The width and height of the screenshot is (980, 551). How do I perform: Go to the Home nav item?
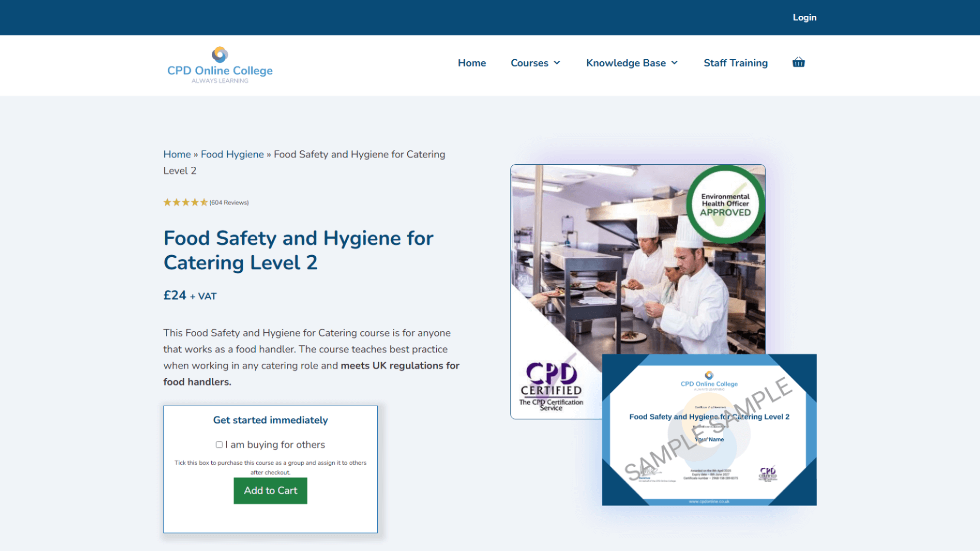click(472, 63)
